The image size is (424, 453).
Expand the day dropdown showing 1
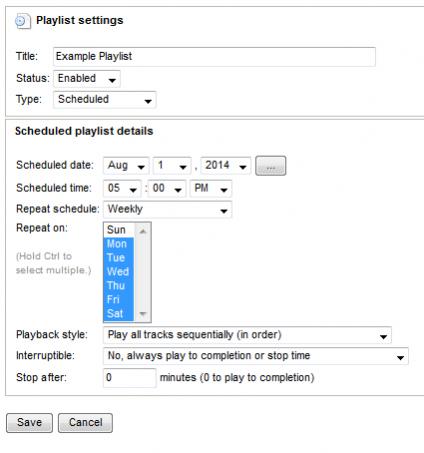point(172,166)
